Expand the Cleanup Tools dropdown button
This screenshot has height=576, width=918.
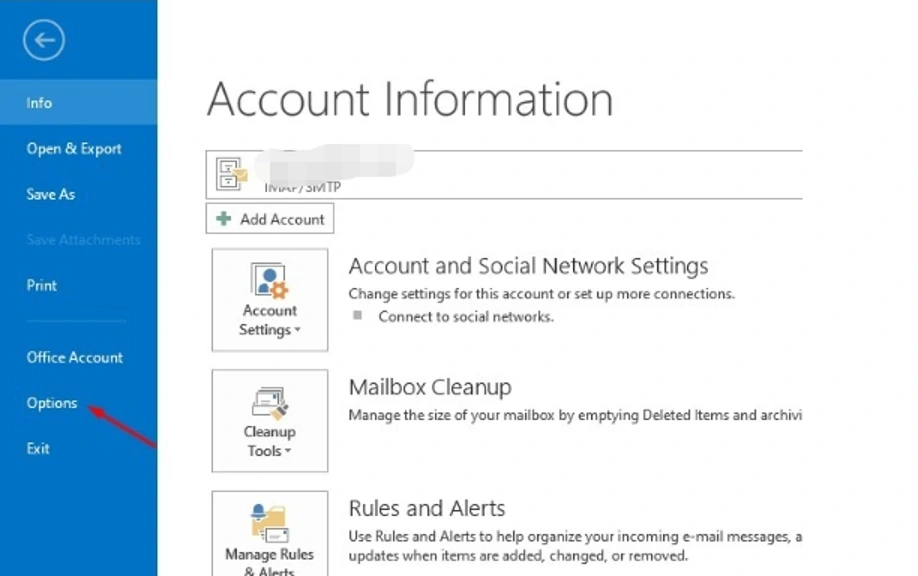270,420
